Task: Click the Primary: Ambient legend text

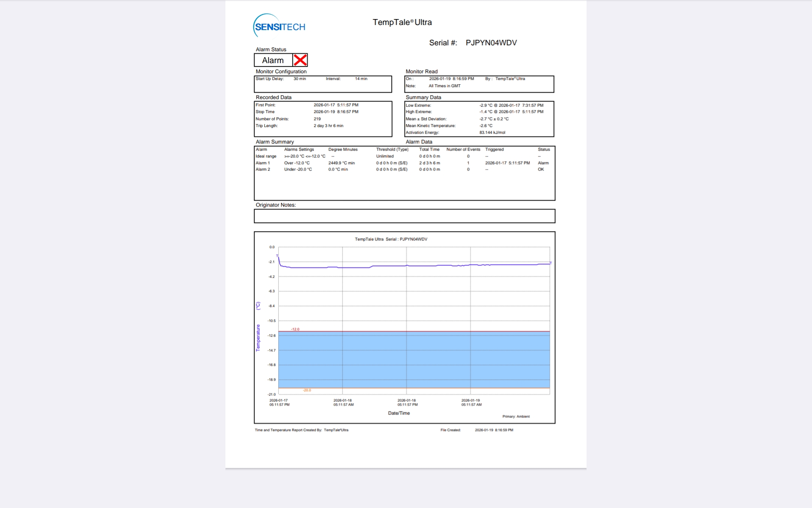Action: coord(516,417)
